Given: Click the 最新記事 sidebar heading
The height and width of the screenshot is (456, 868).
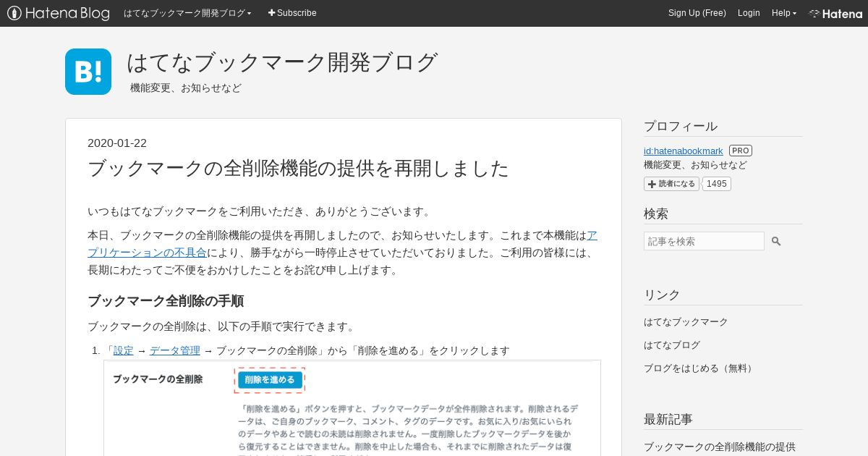Looking at the screenshot, I should (x=668, y=419).
